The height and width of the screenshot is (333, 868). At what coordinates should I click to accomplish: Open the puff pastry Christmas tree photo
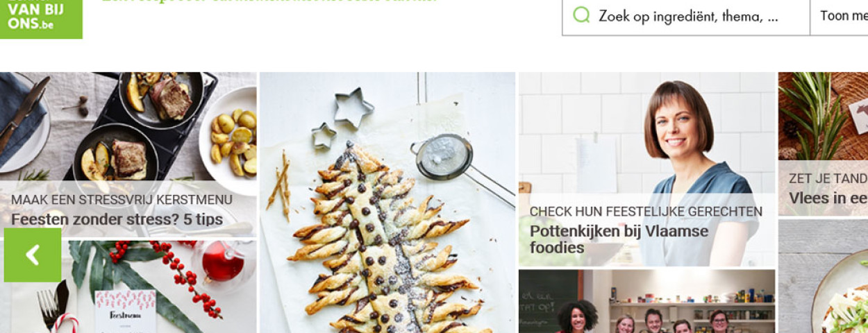point(387,203)
